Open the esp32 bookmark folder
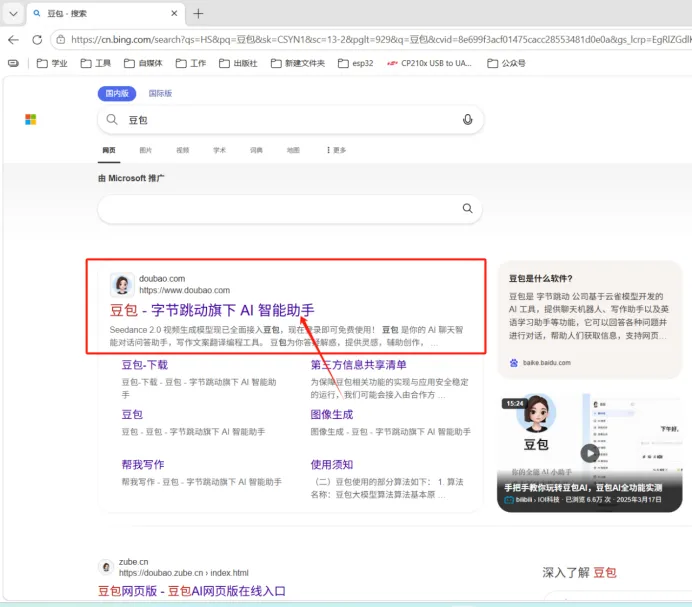The image size is (692, 607). click(356, 64)
